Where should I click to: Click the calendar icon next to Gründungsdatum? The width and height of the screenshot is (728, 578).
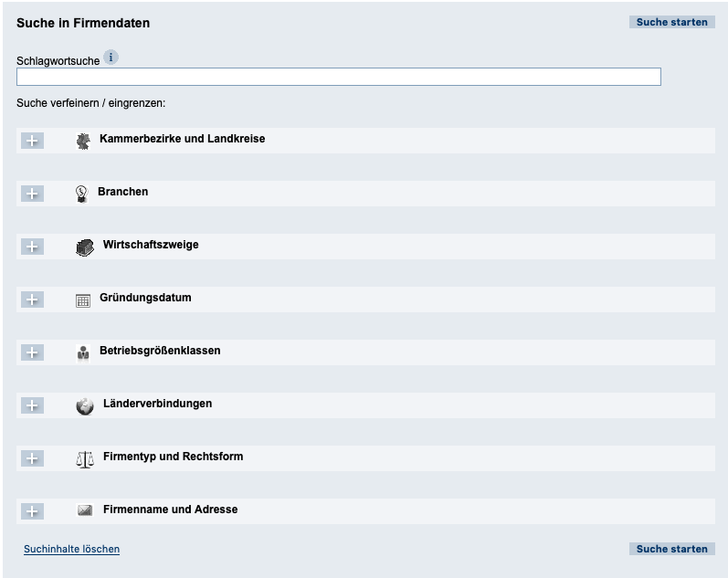click(x=83, y=300)
